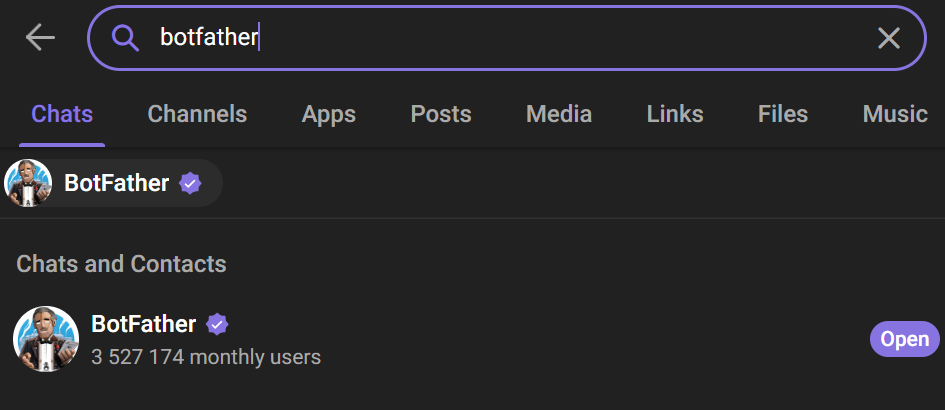
Task: Select the BotFather name chip
Action: point(116,183)
